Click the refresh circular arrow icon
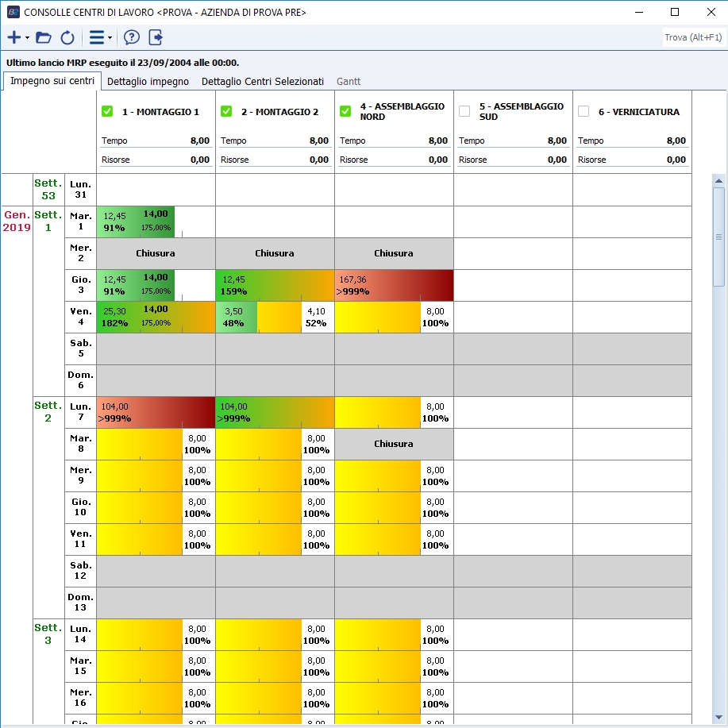This screenshot has width=728, height=728. coord(67,37)
